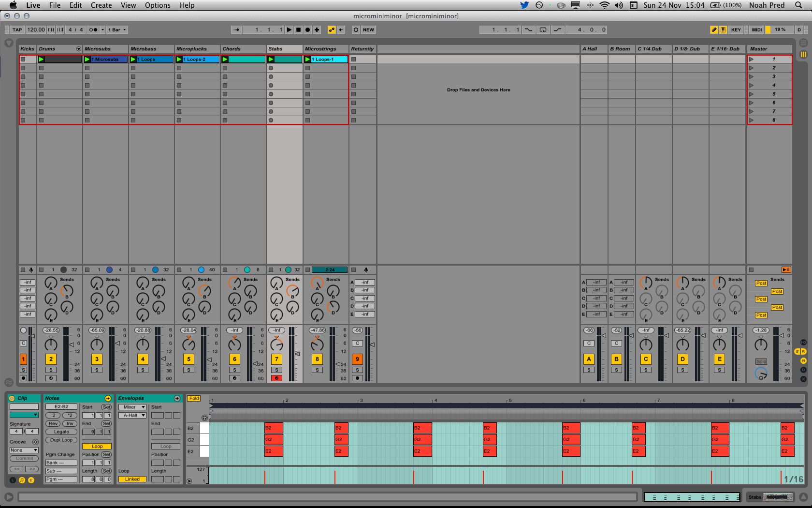Image resolution: width=812 pixels, height=508 pixels.
Task: Open the clip color chooser dropdown
Action: (x=24, y=415)
